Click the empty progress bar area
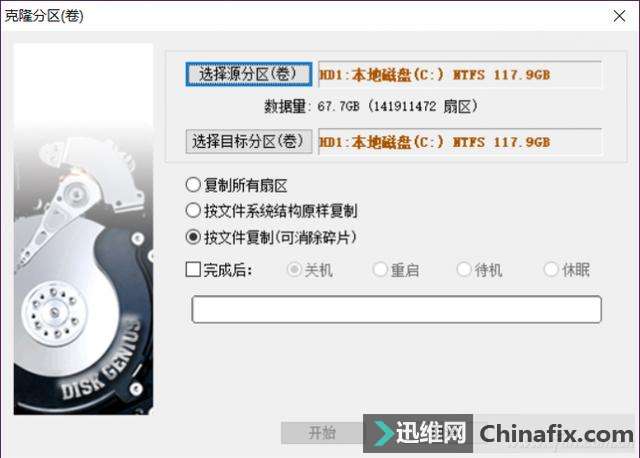Viewport: 640px width, 458px height. (396, 309)
